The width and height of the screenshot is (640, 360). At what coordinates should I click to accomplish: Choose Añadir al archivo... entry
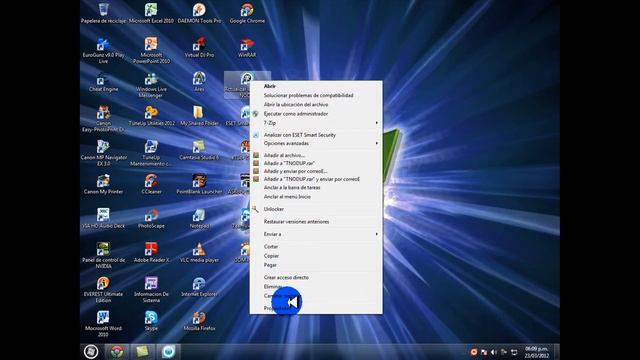tap(316, 156)
